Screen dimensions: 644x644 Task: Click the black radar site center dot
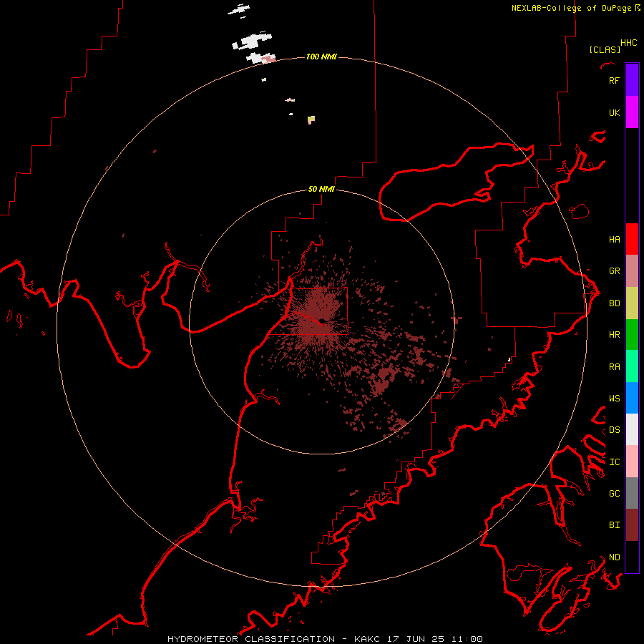pos(322,321)
